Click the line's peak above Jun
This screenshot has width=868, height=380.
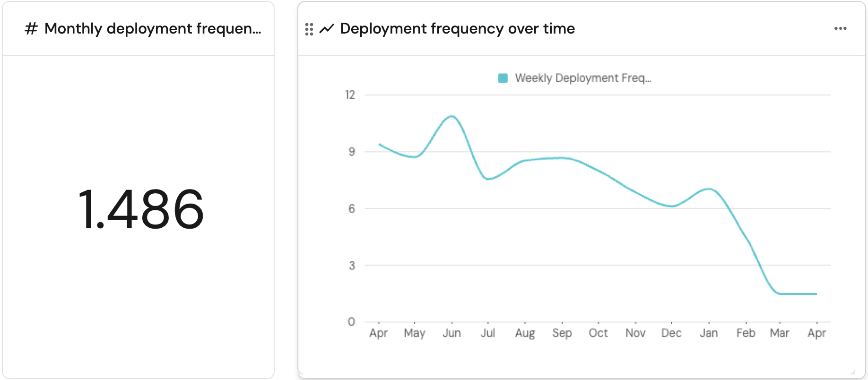pyautogui.click(x=452, y=116)
